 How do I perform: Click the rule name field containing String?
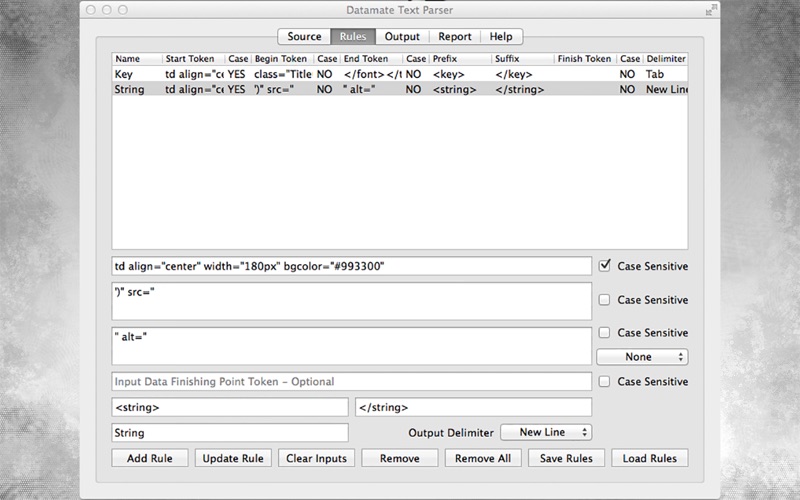[230, 433]
